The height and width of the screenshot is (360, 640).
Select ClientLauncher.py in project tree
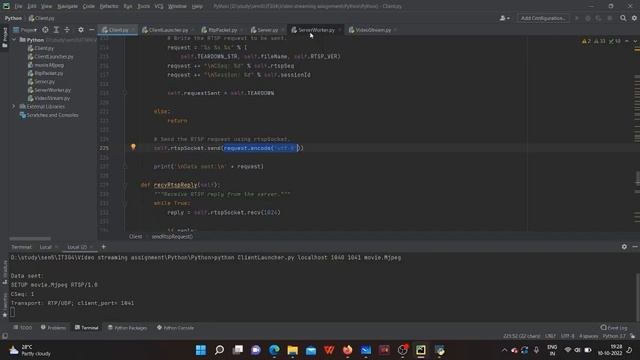pyautogui.click(x=51, y=57)
